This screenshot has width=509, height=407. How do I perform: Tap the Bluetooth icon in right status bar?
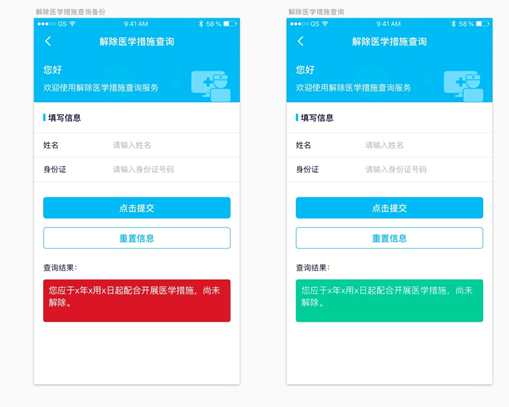tap(453, 24)
